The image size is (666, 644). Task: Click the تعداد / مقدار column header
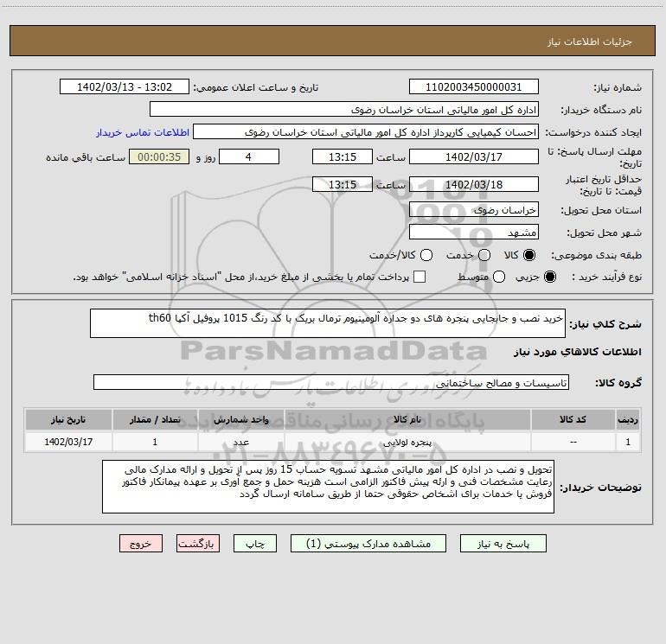click(155, 419)
